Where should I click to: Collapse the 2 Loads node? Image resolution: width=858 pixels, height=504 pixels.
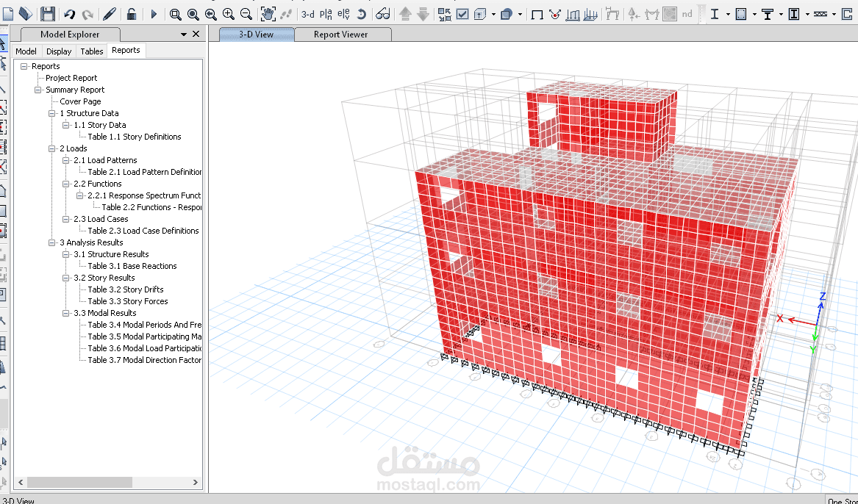pos(52,148)
